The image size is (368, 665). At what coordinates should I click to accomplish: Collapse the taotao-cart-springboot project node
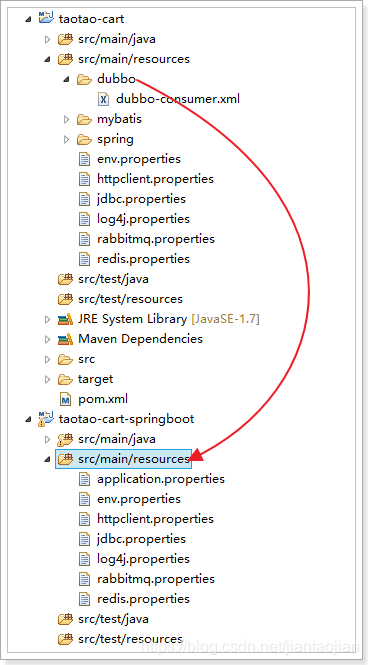click(x=28, y=419)
